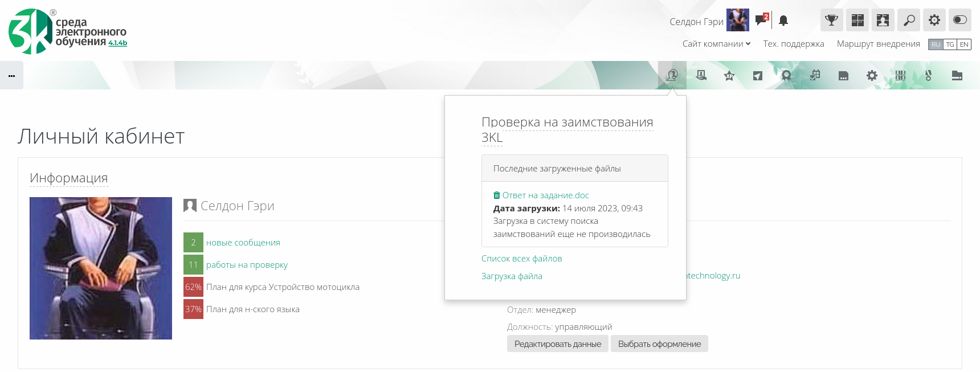Click the search magnifier icon
Viewport: 980px width, 372px height.
pyautogui.click(x=909, y=21)
